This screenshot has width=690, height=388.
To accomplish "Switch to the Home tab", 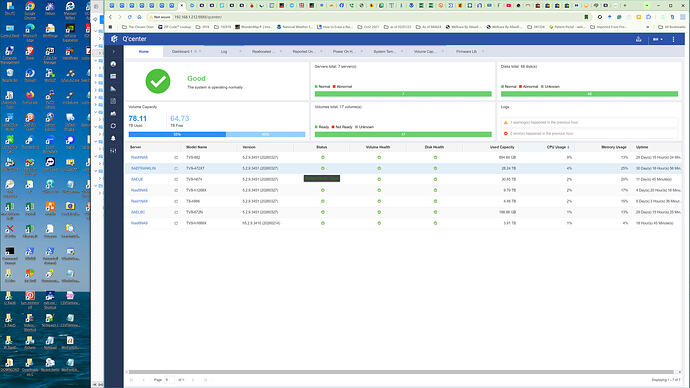I will click(144, 51).
